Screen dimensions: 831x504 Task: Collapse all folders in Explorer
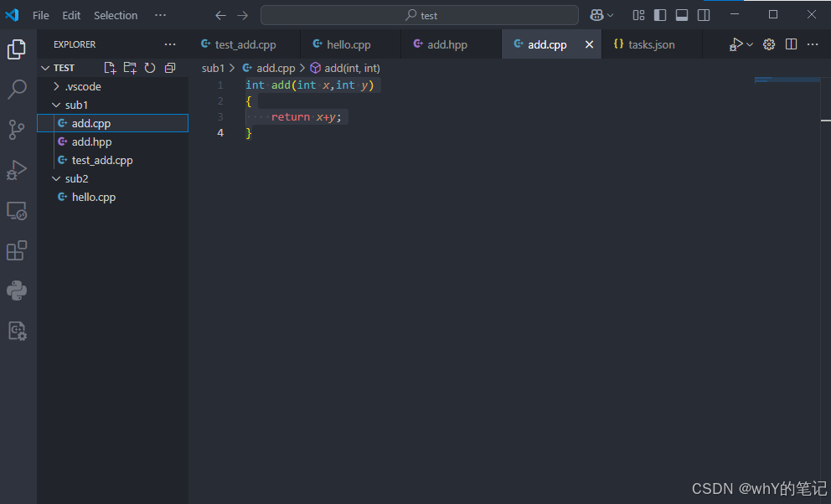click(x=170, y=68)
